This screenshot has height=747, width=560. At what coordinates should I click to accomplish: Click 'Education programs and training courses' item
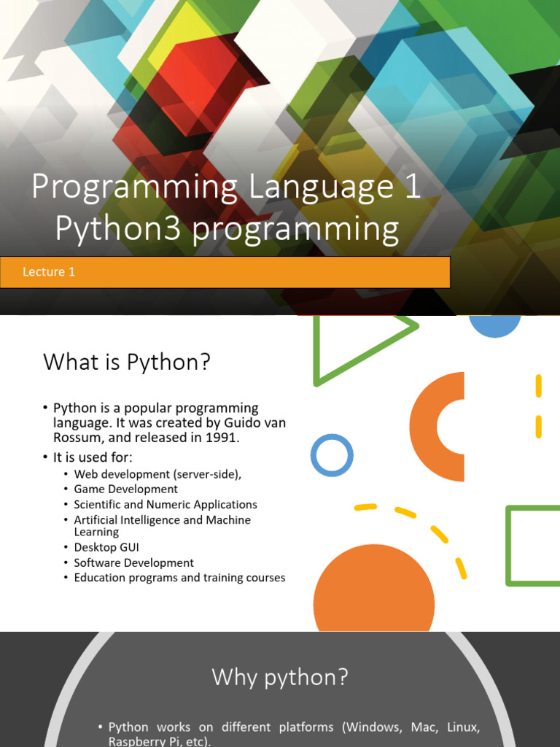(x=179, y=578)
